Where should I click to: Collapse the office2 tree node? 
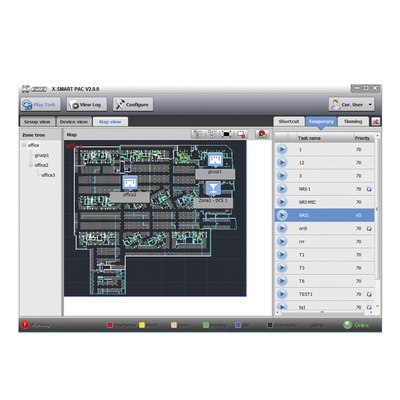click(31, 165)
